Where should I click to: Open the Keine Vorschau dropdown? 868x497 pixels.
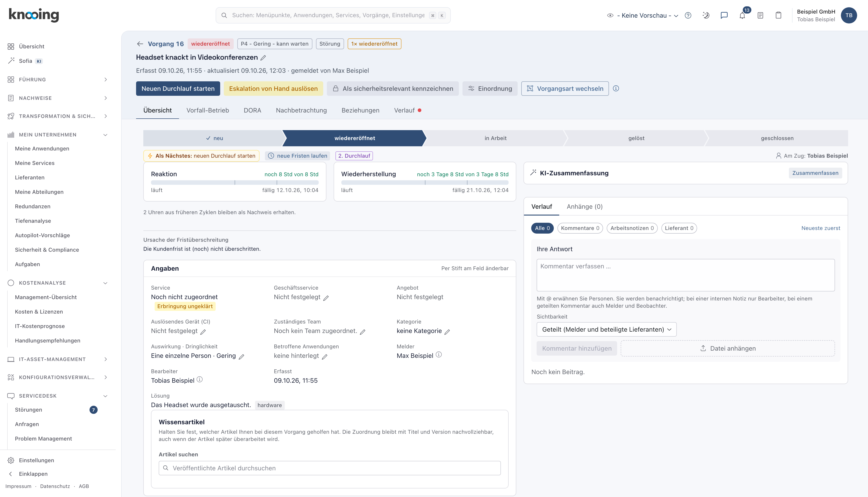point(643,15)
